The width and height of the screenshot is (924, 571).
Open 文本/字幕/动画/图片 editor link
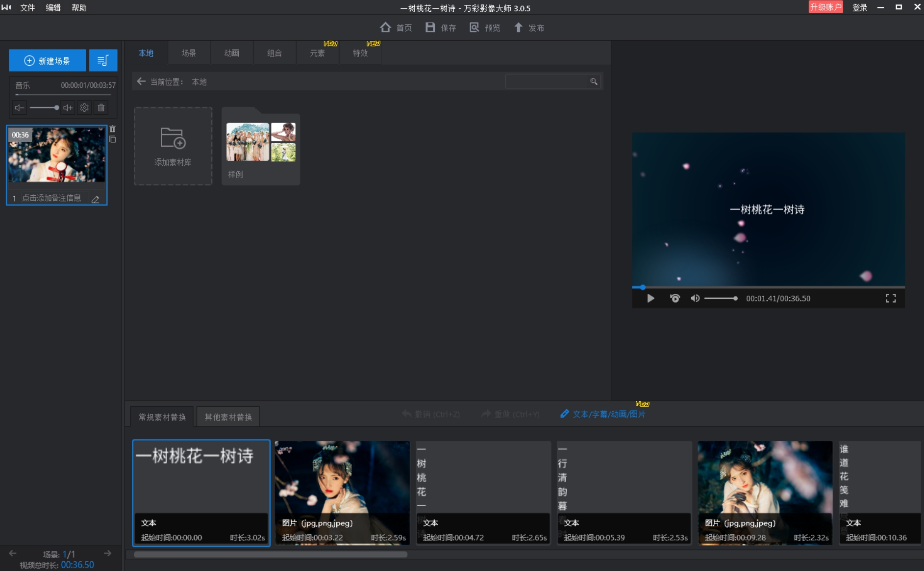[x=603, y=414]
